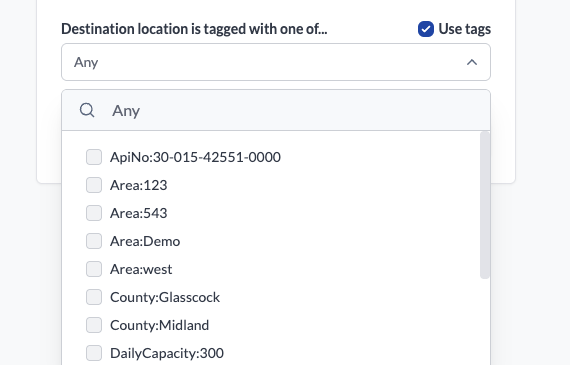Click the magnifying glass search icon
This screenshot has height=365, width=570.
(x=87, y=110)
